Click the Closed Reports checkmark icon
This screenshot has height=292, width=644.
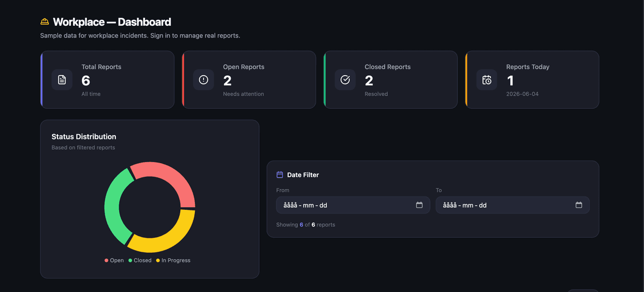click(345, 79)
